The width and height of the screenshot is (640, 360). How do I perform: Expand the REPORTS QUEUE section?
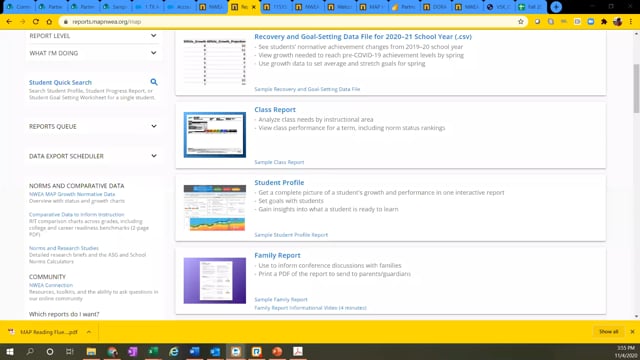(93, 127)
